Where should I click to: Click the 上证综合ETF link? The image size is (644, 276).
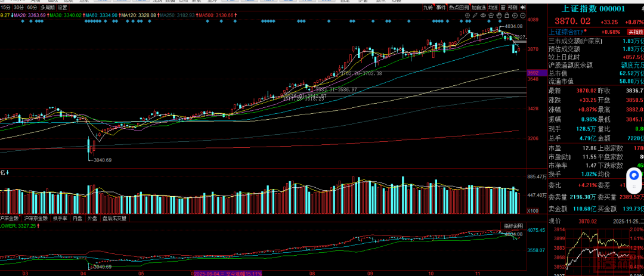click(568, 32)
